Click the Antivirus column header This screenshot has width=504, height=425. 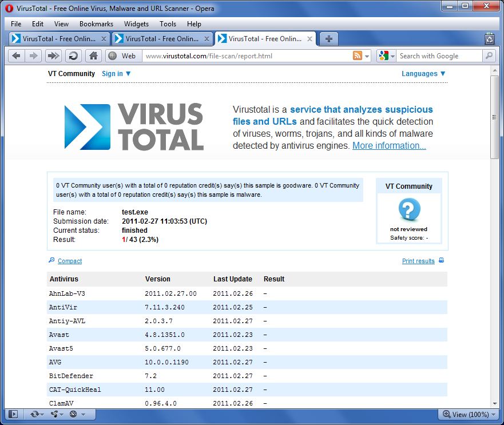click(x=64, y=279)
